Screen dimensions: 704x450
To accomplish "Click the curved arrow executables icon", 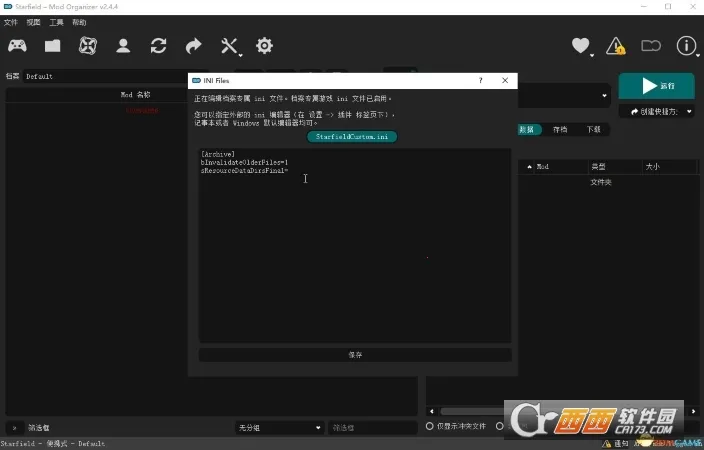I will (x=194, y=46).
